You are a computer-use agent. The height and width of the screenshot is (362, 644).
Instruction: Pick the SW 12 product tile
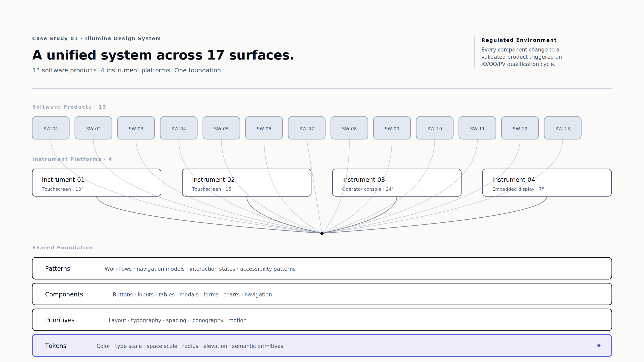(520, 128)
